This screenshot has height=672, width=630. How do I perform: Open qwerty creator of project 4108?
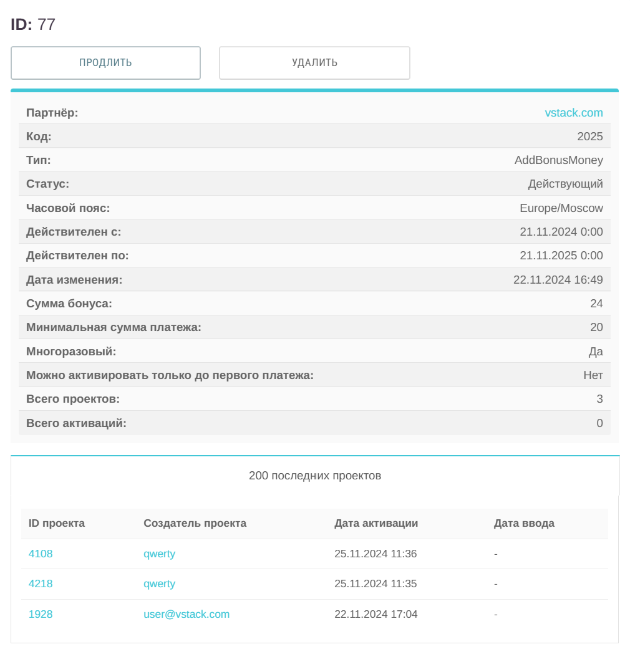point(159,554)
